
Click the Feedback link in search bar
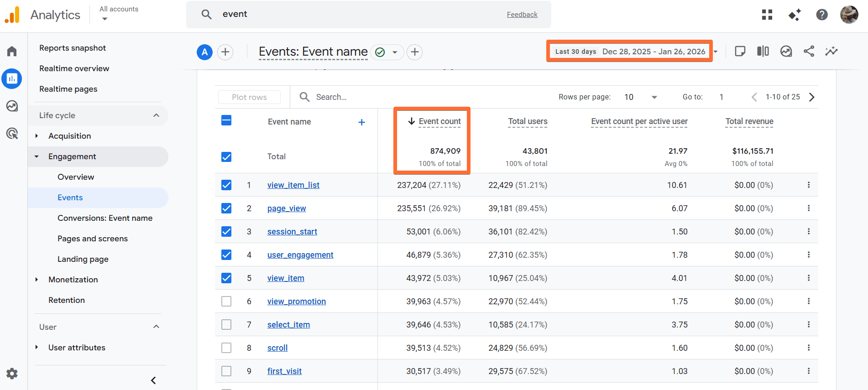522,15
